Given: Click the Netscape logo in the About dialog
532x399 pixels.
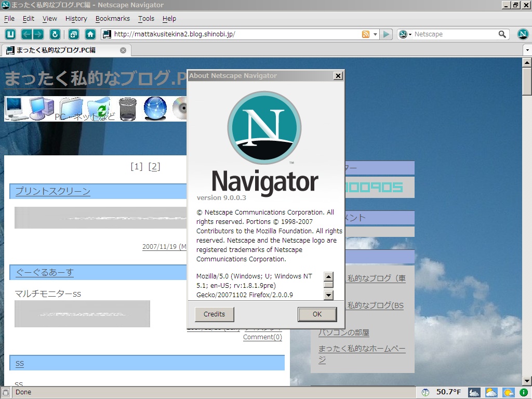Looking at the screenshot, I should click(x=264, y=128).
